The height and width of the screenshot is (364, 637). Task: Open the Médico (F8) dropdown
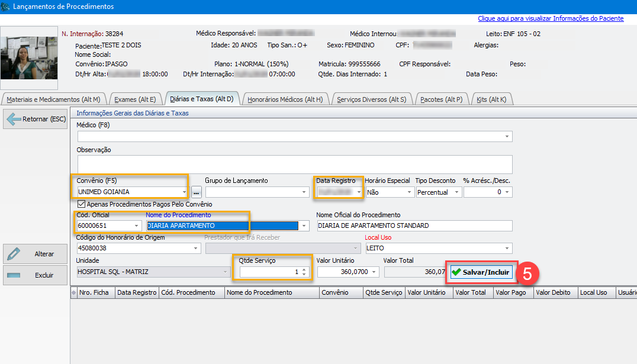[507, 137]
